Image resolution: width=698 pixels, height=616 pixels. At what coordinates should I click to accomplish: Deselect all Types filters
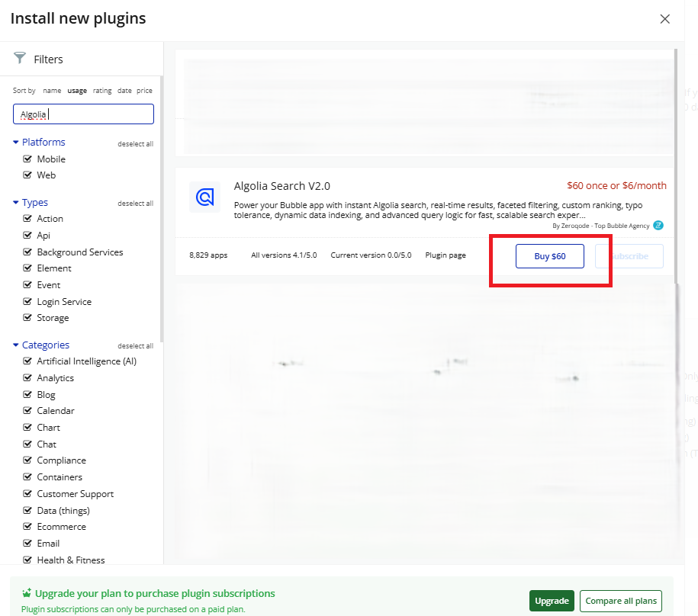[135, 204]
